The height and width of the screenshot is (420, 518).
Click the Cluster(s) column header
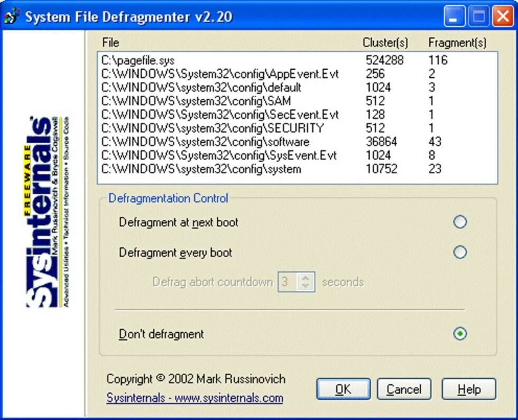pyautogui.click(x=385, y=43)
